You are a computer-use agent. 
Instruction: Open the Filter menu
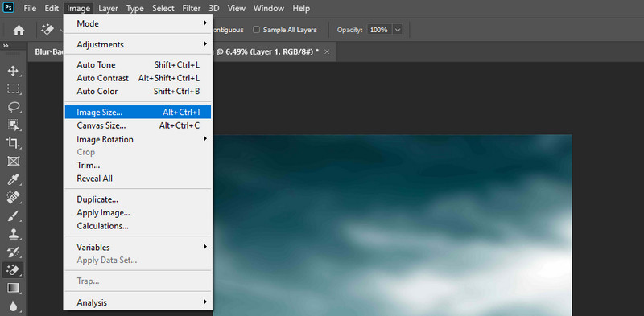tap(192, 8)
